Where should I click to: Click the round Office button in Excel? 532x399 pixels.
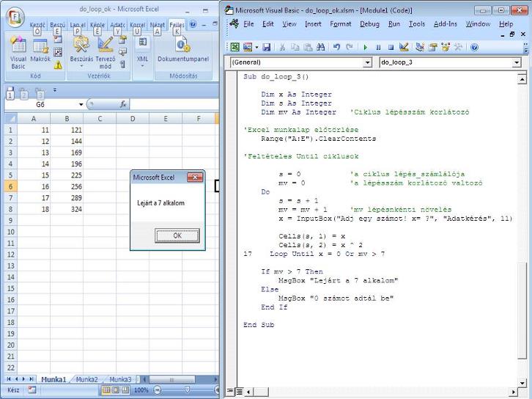15,16
